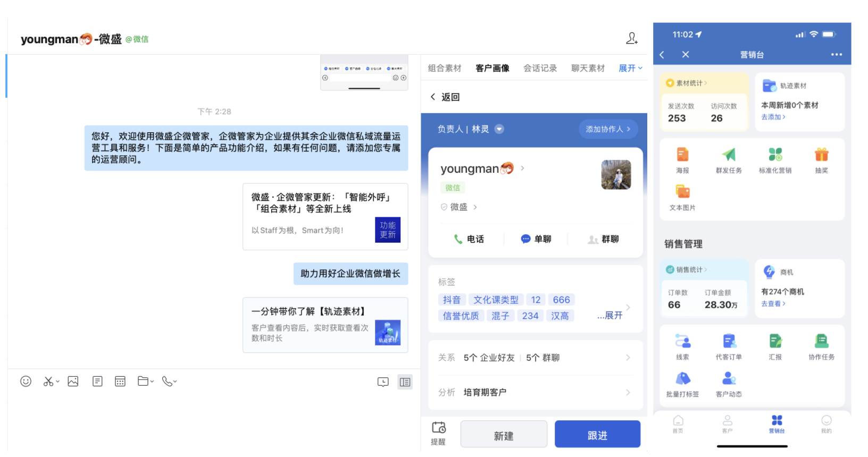The width and height of the screenshot is (868, 457).
Task: Click the blue 跟进 button
Action: point(597,435)
